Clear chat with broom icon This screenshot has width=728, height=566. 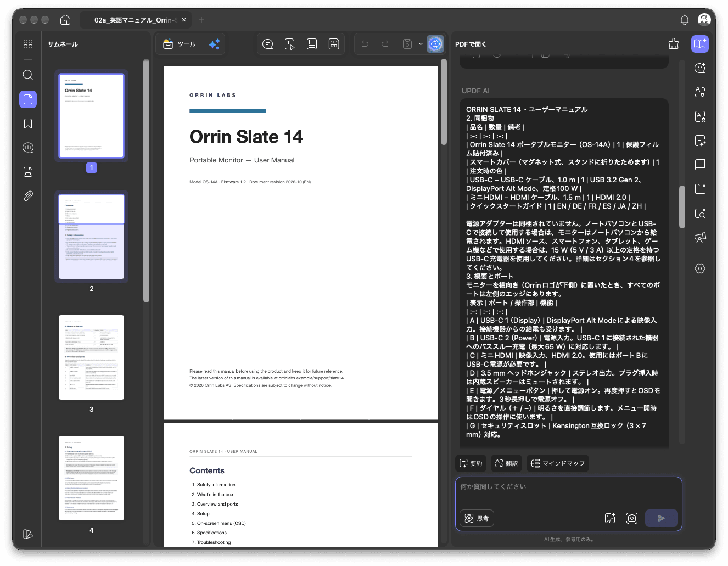[x=674, y=44]
